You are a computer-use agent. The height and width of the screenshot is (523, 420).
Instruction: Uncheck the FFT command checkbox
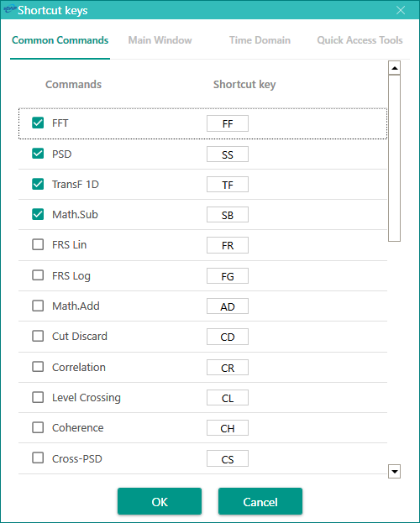tap(38, 123)
